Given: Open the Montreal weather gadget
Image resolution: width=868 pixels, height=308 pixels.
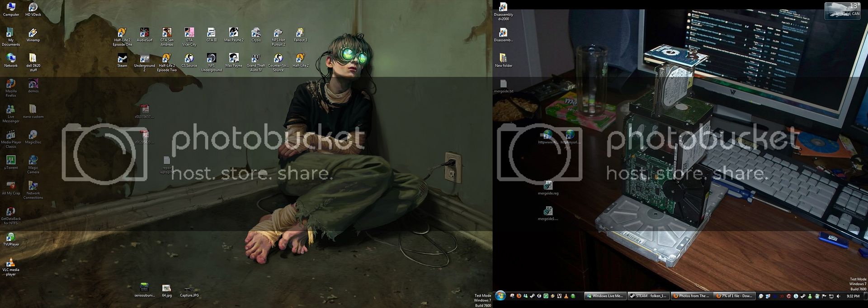Looking at the screenshot, I should 843,10.
